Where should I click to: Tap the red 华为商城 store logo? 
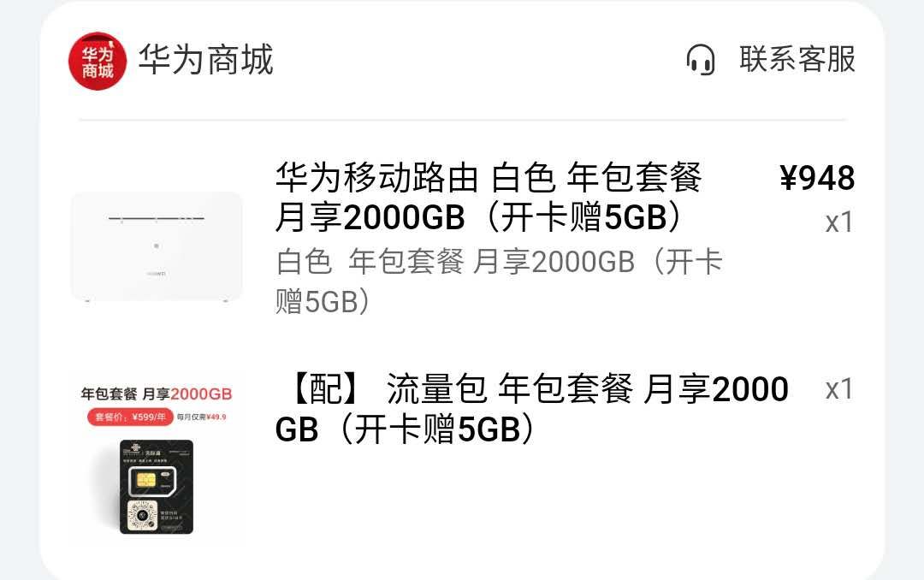(98, 61)
